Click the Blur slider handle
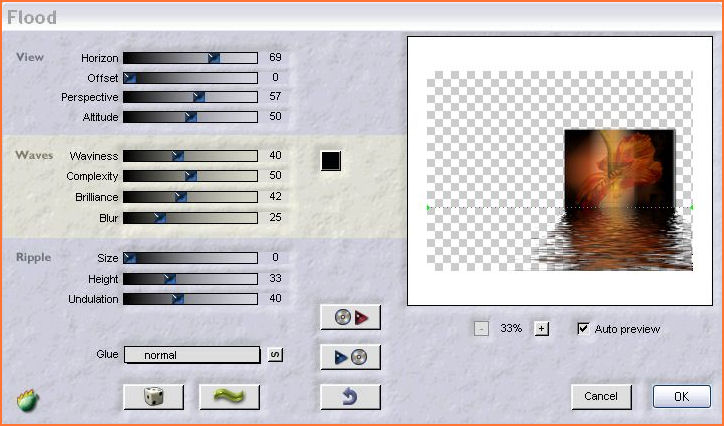 pyautogui.click(x=158, y=217)
